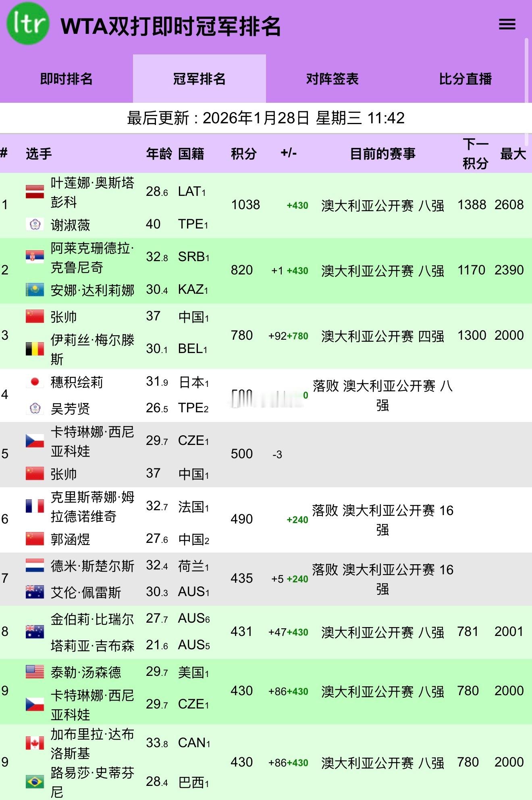Screen dimensions: 532x800
Task: Click points value 1038
Action: (x=245, y=205)
